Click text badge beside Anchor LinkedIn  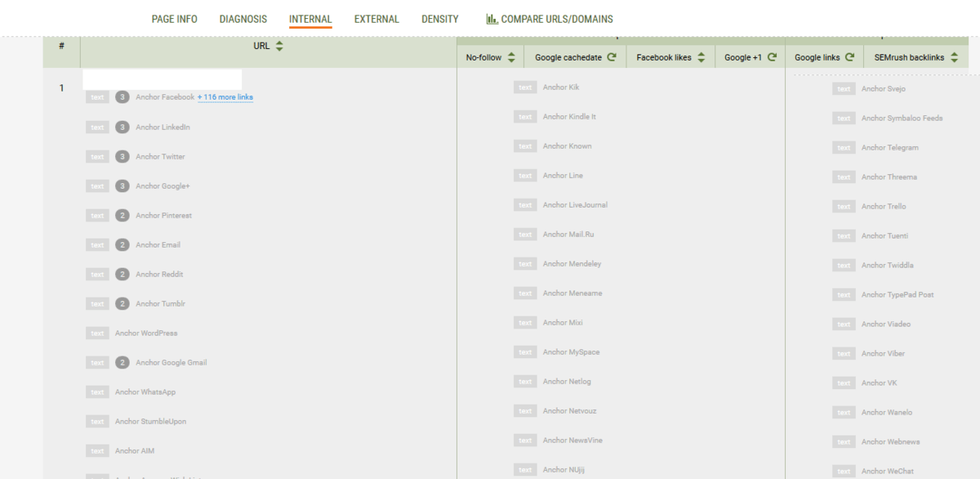pyautogui.click(x=97, y=127)
